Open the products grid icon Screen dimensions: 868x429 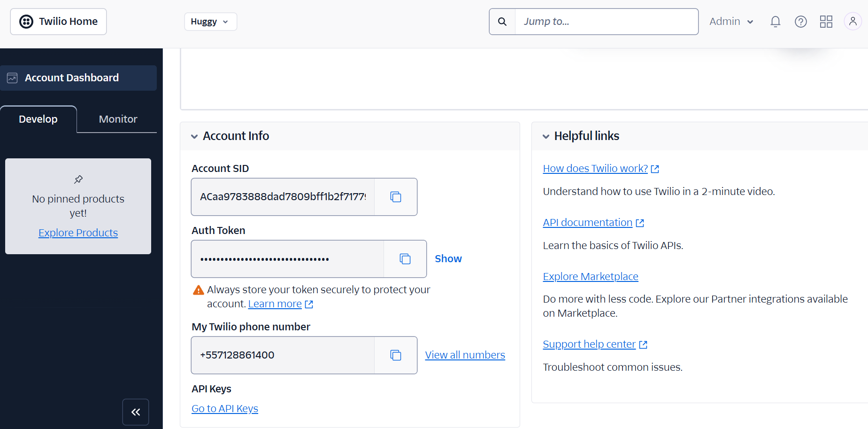(826, 22)
